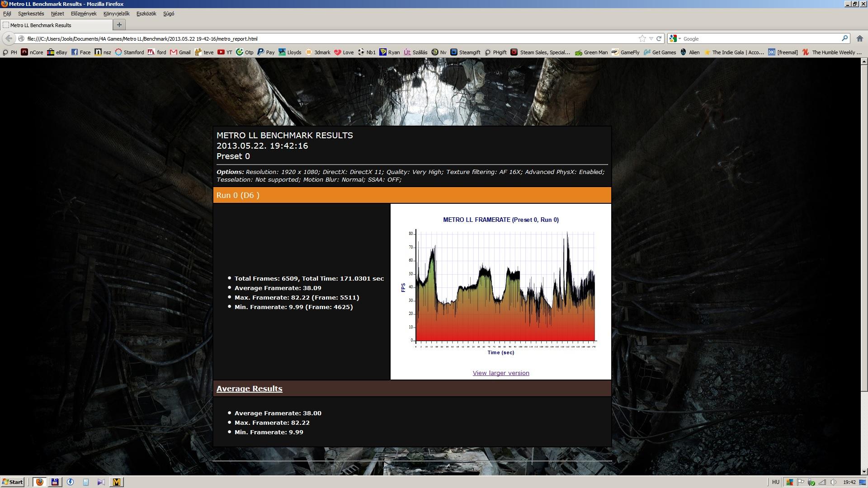Open the Steam Sales, Special... bookmark
Screen dimensions: 868x488
pos(540,52)
